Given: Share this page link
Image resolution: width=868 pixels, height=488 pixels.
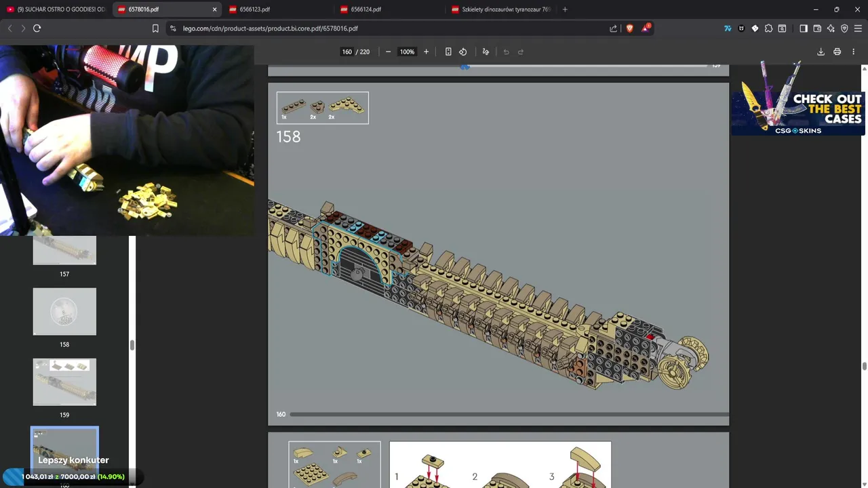Looking at the screenshot, I should point(614,28).
